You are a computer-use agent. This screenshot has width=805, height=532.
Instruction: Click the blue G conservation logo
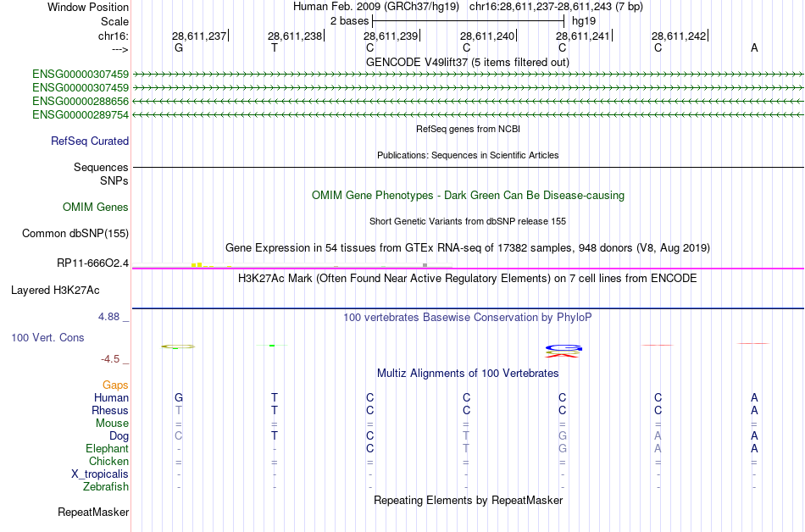[563, 348]
